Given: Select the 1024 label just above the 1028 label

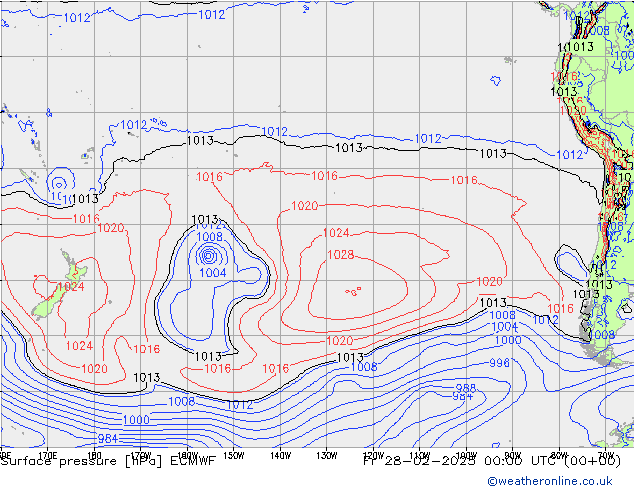Looking at the screenshot, I should pos(336,233).
